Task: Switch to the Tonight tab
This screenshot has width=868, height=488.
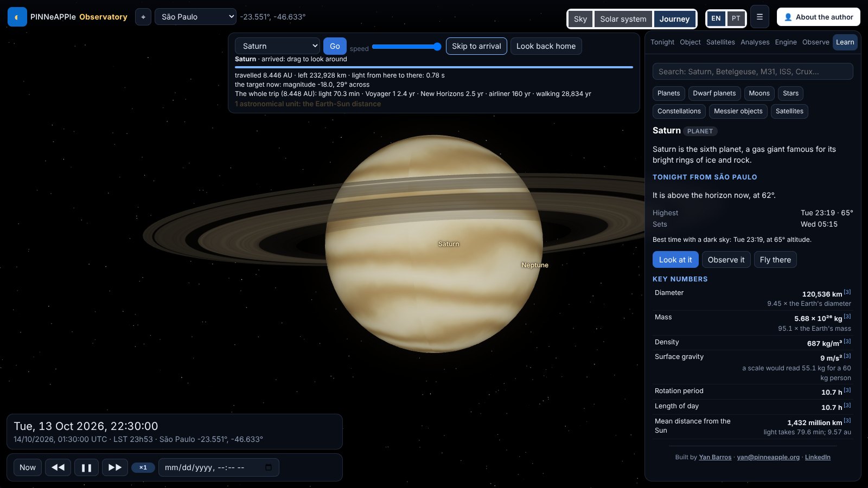Action: tap(662, 42)
